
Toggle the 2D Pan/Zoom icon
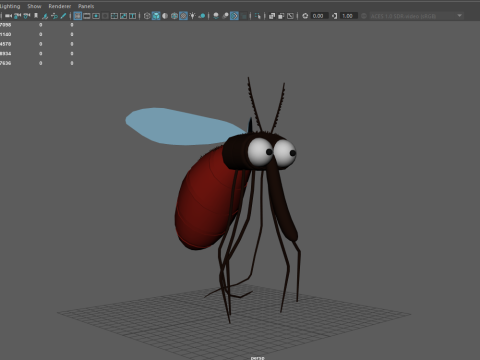click(x=54, y=16)
